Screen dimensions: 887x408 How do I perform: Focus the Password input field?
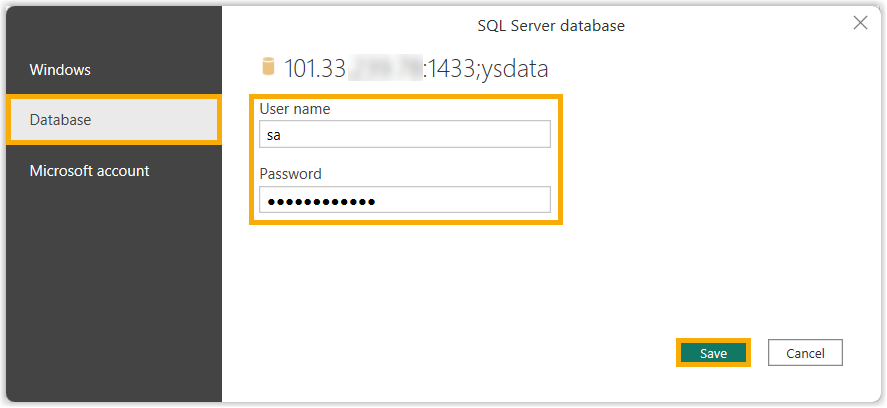coord(404,200)
